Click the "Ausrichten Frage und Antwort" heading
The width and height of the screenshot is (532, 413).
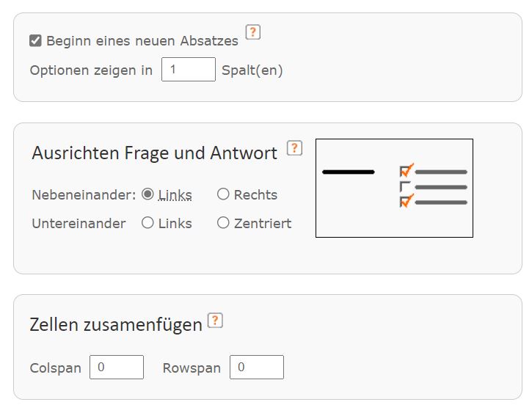[155, 153]
